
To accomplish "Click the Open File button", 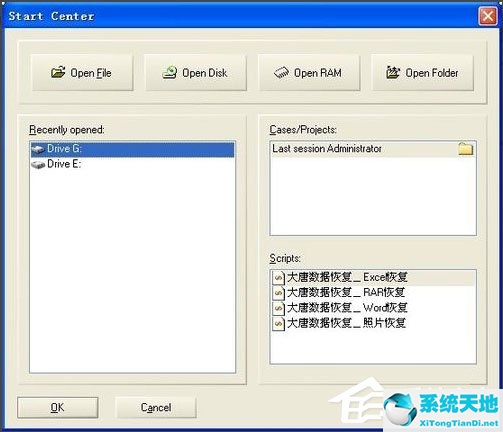I will click(x=82, y=73).
